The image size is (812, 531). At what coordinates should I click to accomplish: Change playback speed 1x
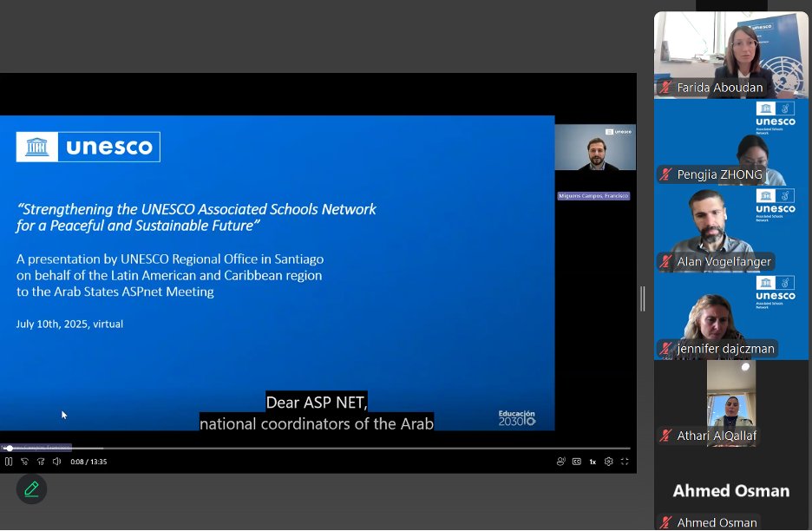pyautogui.click(x=593, y=462)
